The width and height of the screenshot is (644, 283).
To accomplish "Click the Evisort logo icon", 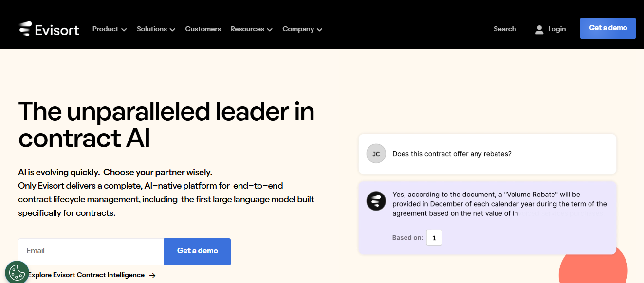I will point(25,29).
